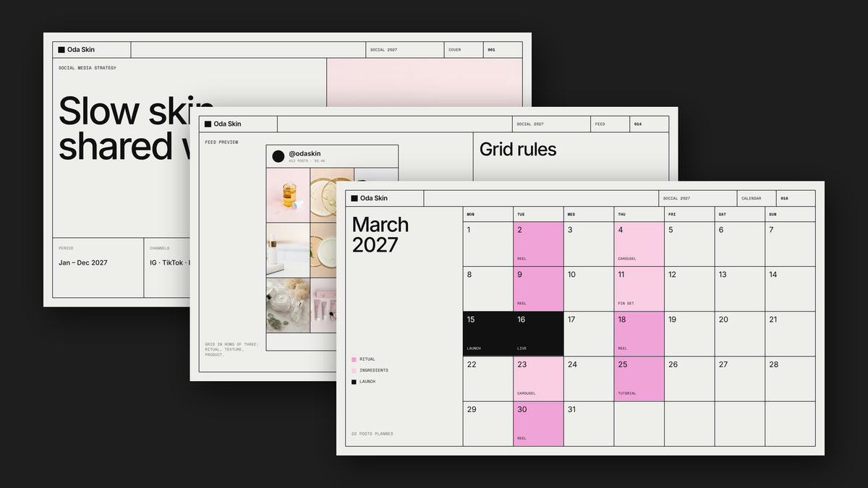Select the day 4 Carousel cell
Viewport: 868px width, 488px height.
pos(639,244)
